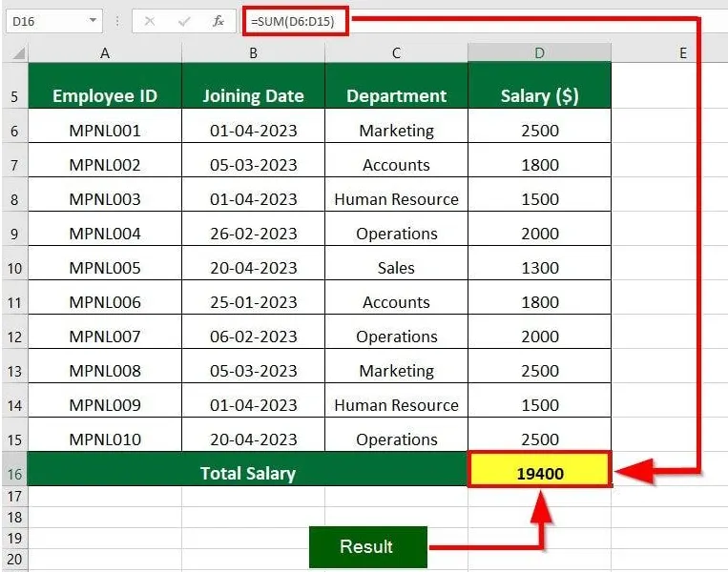This screenshot has width=728, height=572.
Task: Click the Name Box showing D16
Action: (54, 21)
